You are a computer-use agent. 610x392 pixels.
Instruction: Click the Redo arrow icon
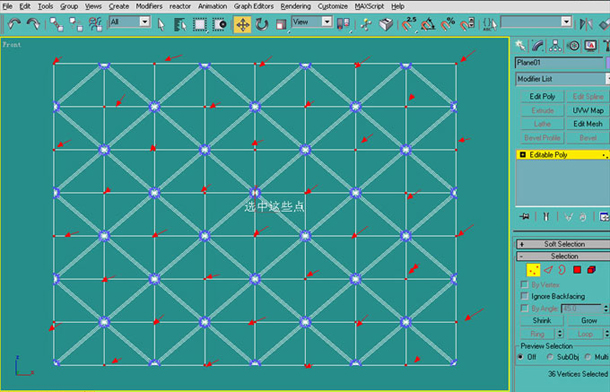[33, 24]
